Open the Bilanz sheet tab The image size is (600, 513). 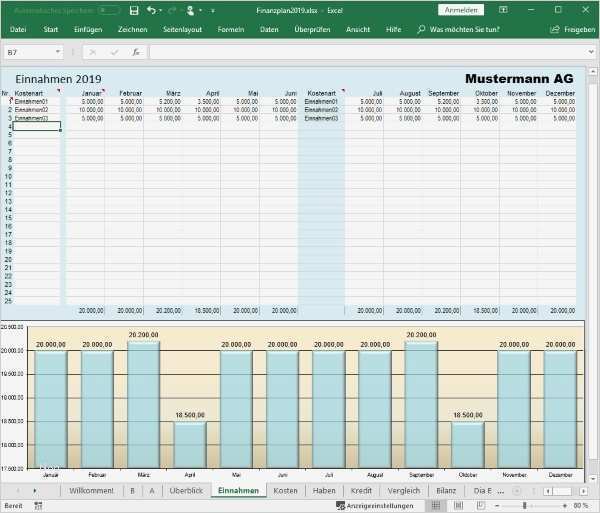446,491
